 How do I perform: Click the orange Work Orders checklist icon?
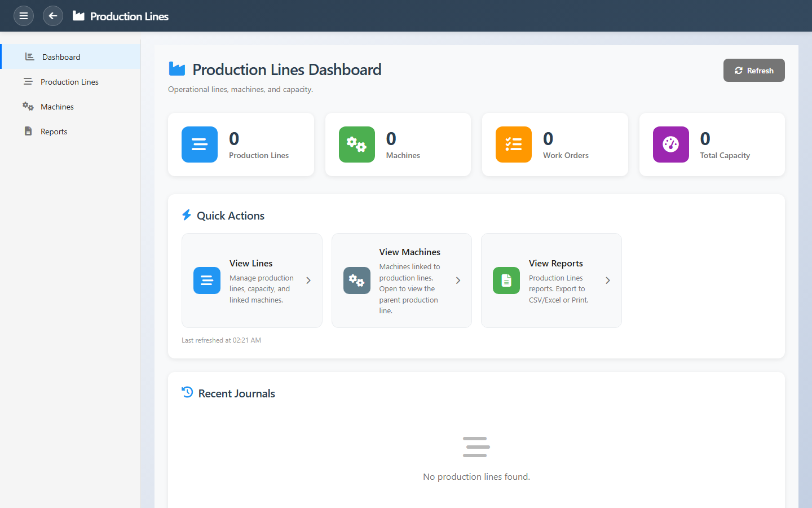[x=513, y=144]
